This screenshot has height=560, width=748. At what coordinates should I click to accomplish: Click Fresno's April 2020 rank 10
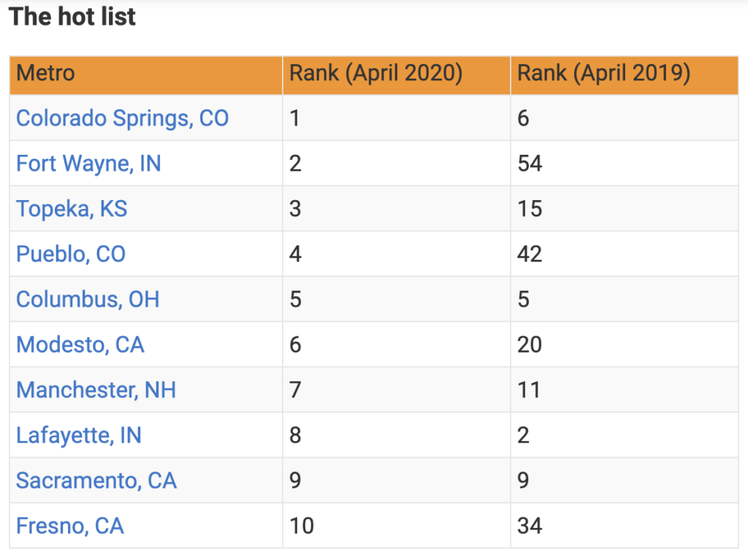click(302, 526)
